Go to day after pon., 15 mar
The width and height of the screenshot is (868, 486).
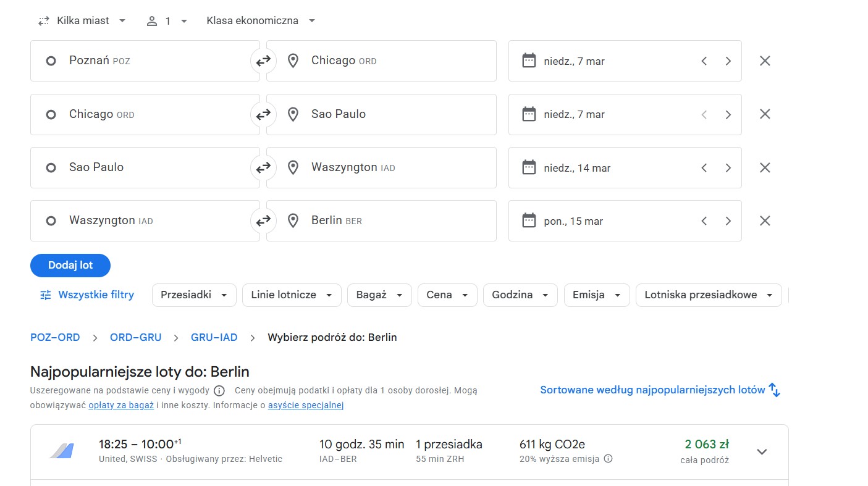728,220
